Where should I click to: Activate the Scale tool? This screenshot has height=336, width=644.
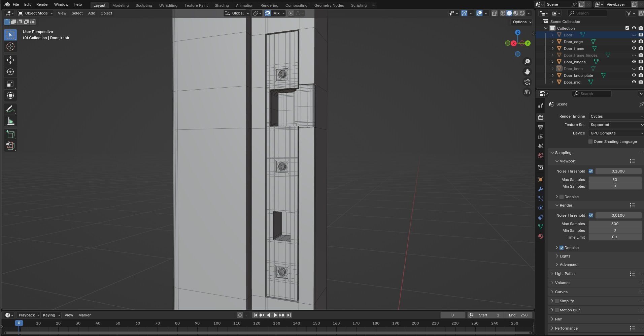(x=10, y=84)
